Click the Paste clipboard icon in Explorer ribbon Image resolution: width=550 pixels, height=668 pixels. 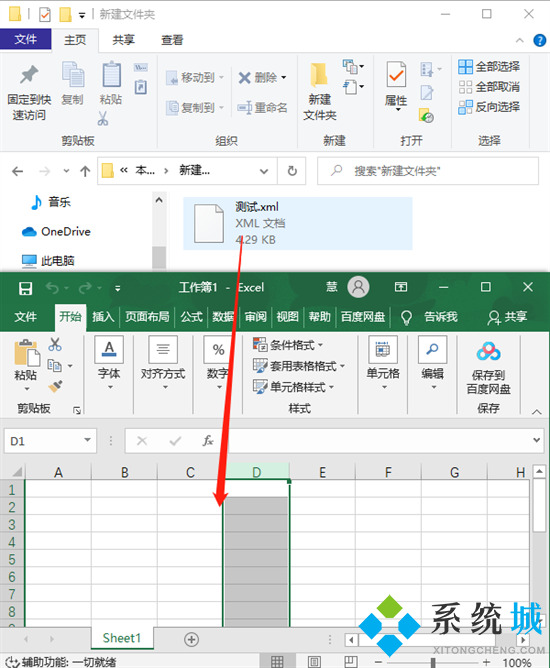(111, 74)
